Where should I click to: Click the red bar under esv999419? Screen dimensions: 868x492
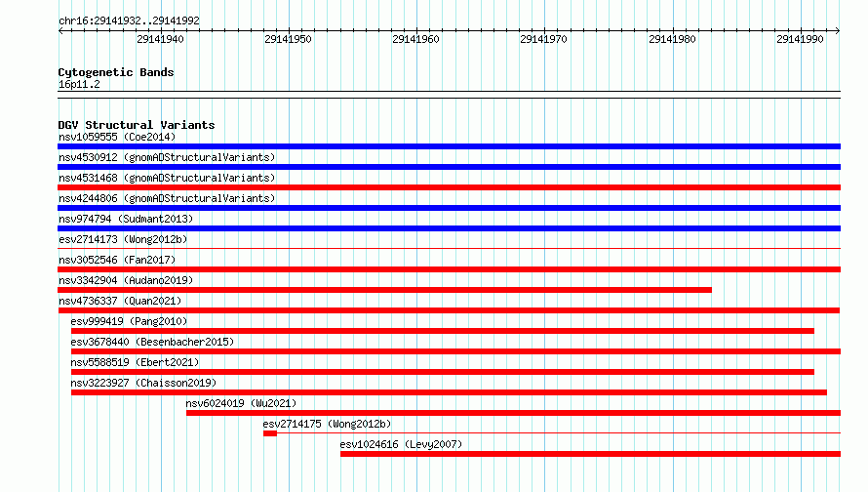pyautogui.click(x=443, y=331)
